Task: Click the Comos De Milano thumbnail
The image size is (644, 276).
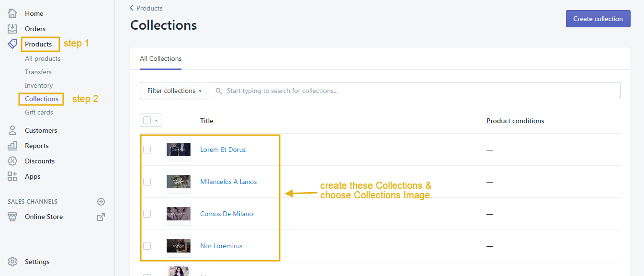Action: 179,214
